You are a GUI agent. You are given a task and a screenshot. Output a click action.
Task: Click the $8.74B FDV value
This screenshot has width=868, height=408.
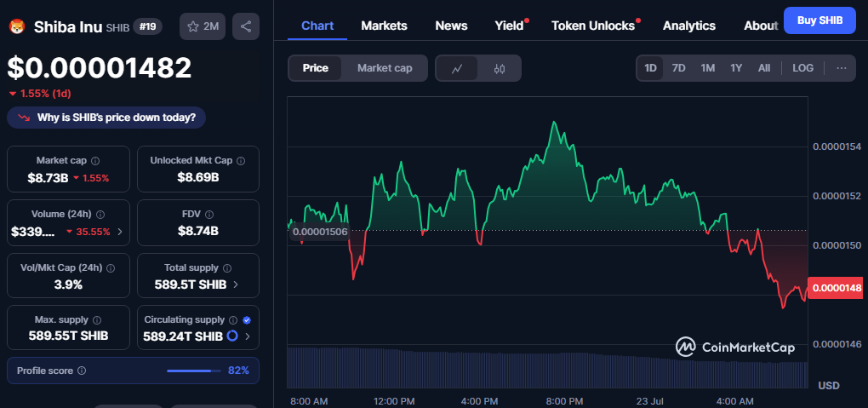198,231
